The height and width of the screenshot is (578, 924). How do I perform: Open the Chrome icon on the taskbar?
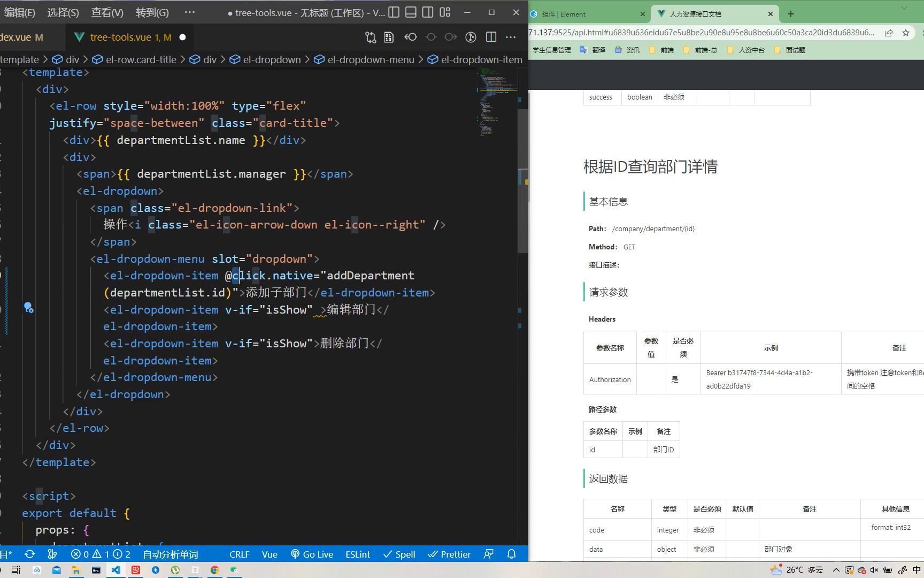[214, 570]
